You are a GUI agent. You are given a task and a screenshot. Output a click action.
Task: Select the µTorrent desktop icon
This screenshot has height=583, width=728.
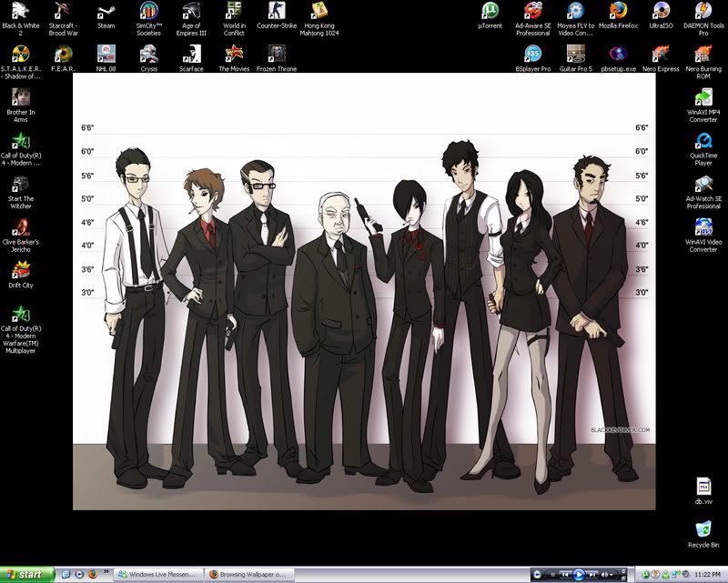tap(490, 15)
